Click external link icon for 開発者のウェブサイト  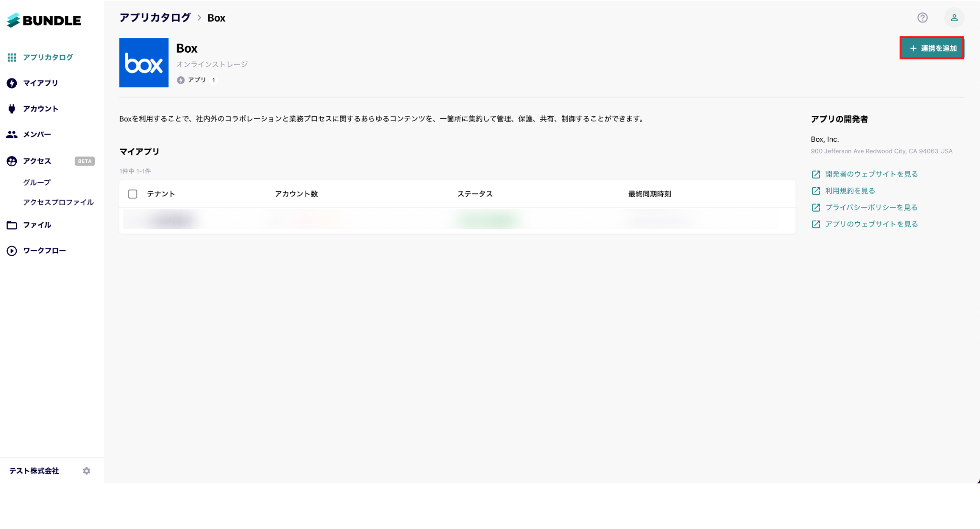[x=816, y=174]
